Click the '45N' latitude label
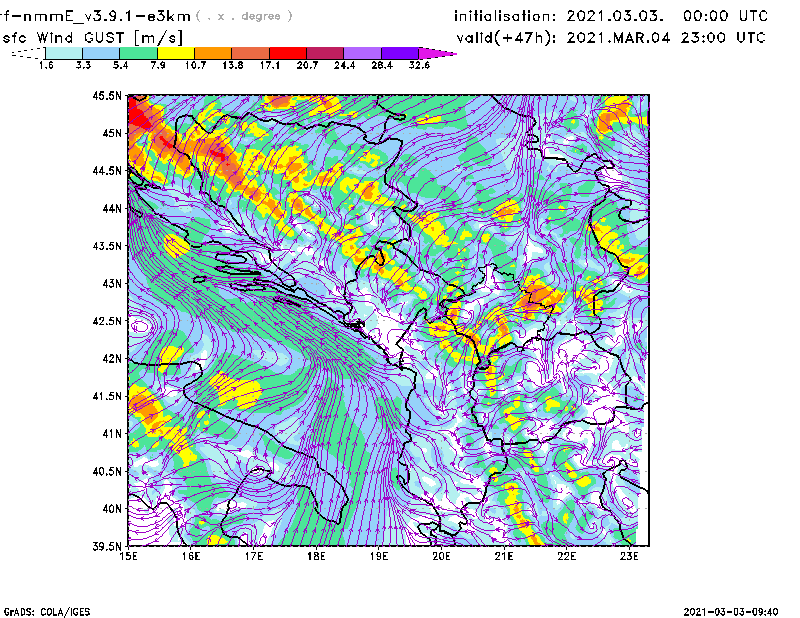 112,133
